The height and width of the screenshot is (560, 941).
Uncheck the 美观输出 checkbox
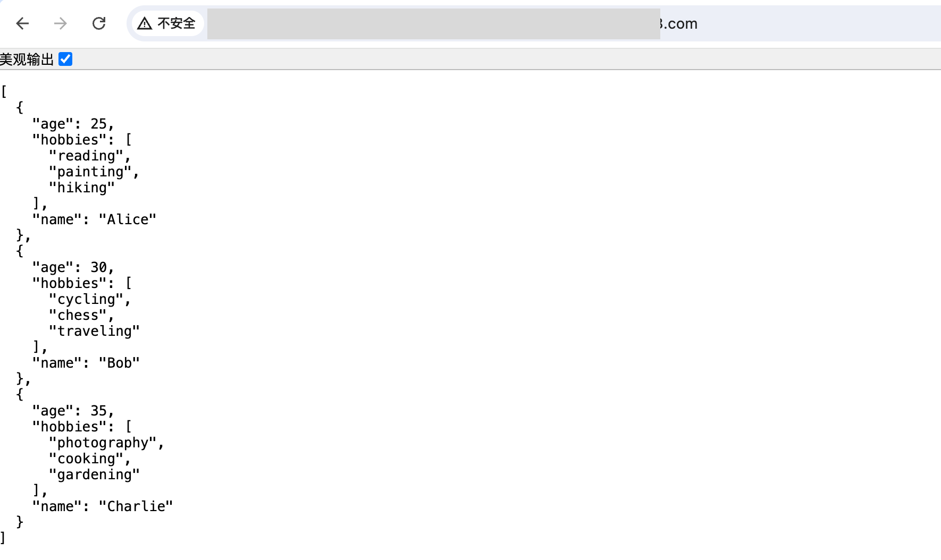pos(65,59)
